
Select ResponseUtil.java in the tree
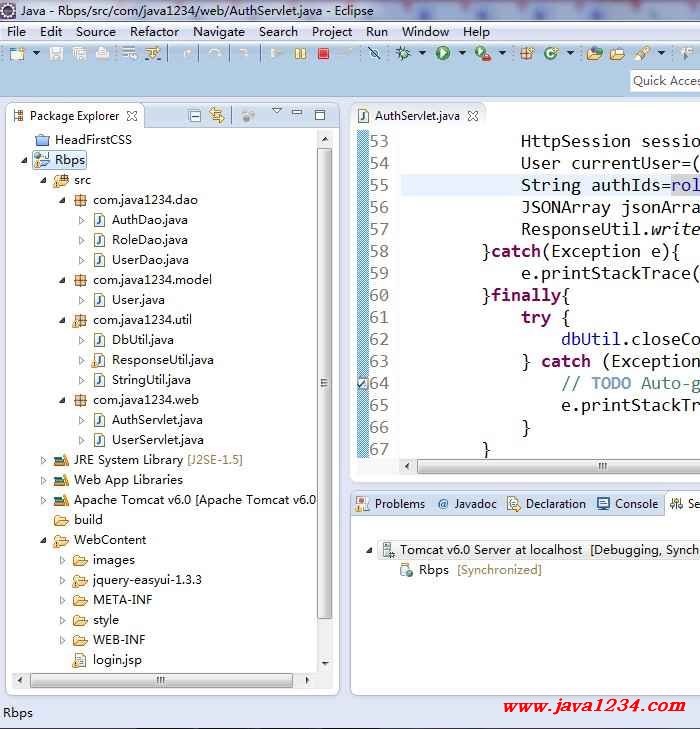point(163,360)
